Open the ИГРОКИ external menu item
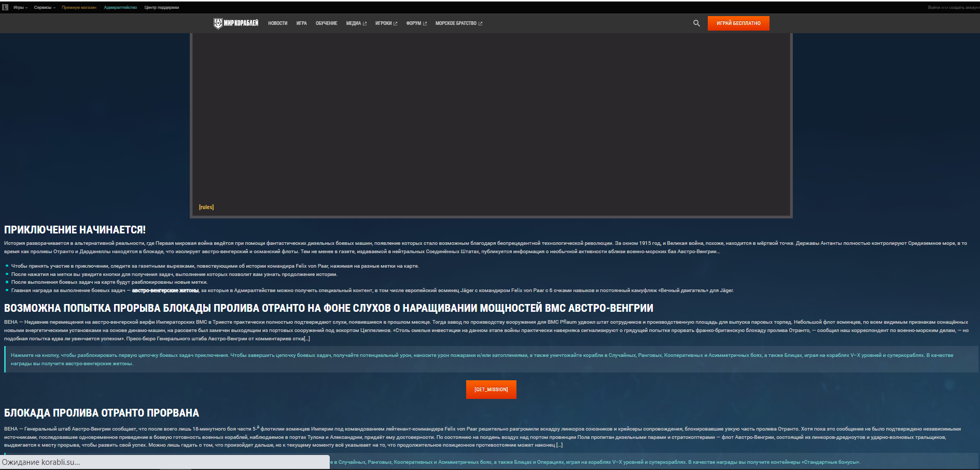The height and width of the screenshot is (470, 980). (386, 23)
